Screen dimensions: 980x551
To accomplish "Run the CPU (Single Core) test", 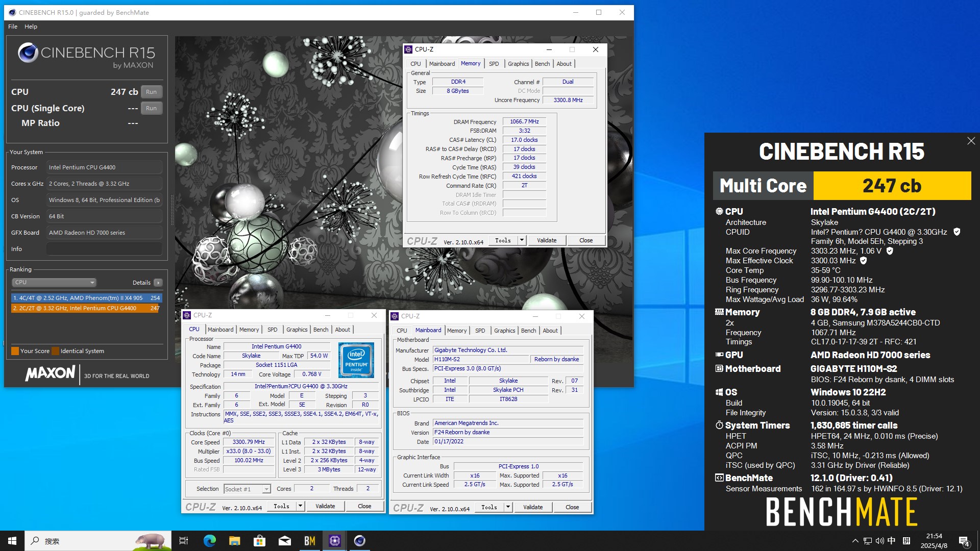I will [151, 108].
